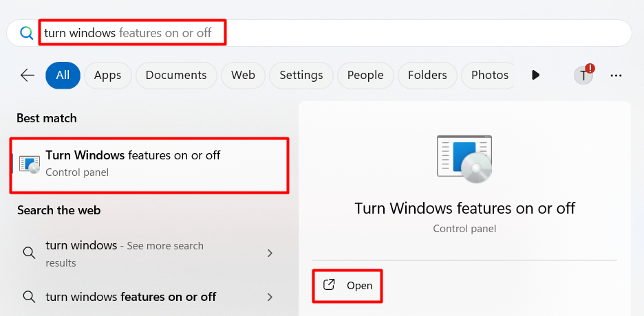Click the 'Search the web' heading

point(58,210)
